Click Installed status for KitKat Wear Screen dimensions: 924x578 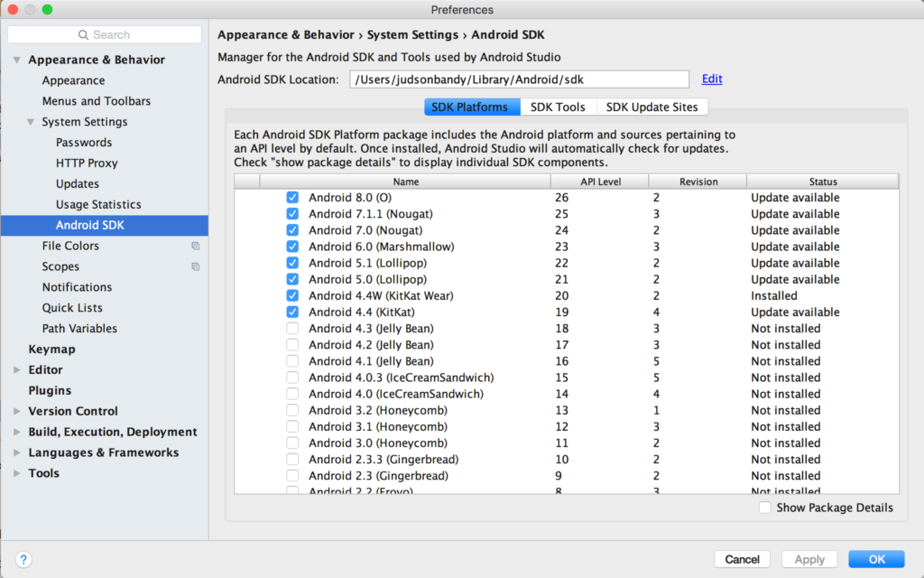point(773,295)
